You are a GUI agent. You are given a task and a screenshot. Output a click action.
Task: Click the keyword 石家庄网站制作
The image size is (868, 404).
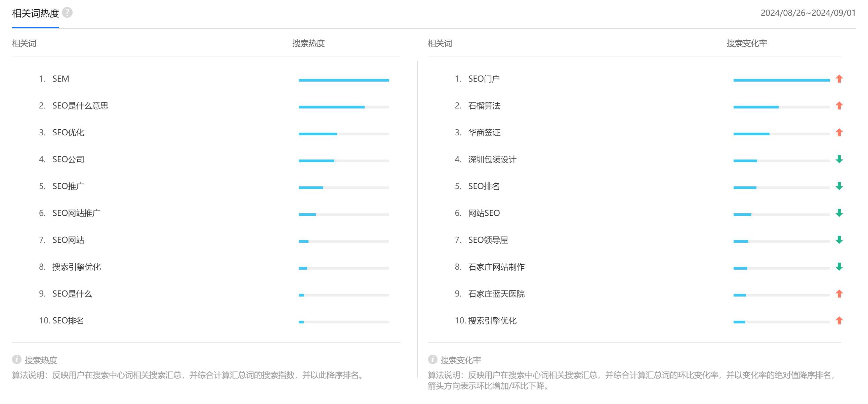[x=496, y=267]
